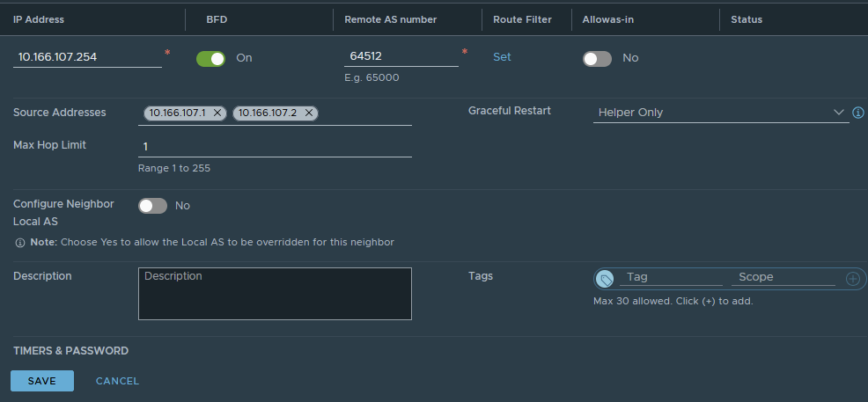
Task: Toggle Configure Neighbor Local AS switch
Action: [x=152, y=206]
